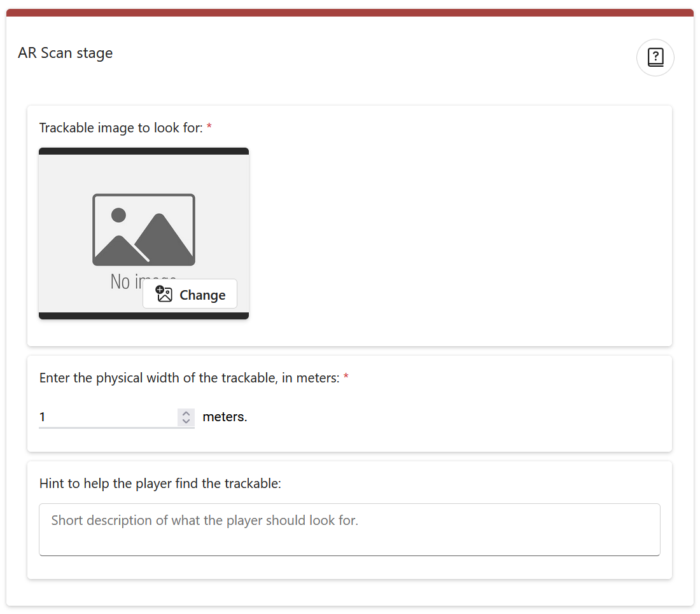This screenshot has width=700, height=614.
Task: Click dark top border of image preview
Action: 144,151
